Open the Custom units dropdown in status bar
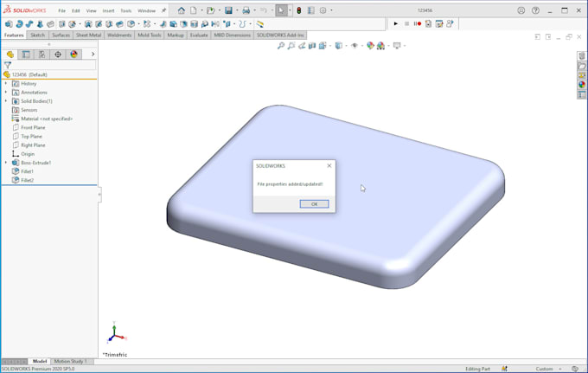588x373 pixels. [560, 369]
